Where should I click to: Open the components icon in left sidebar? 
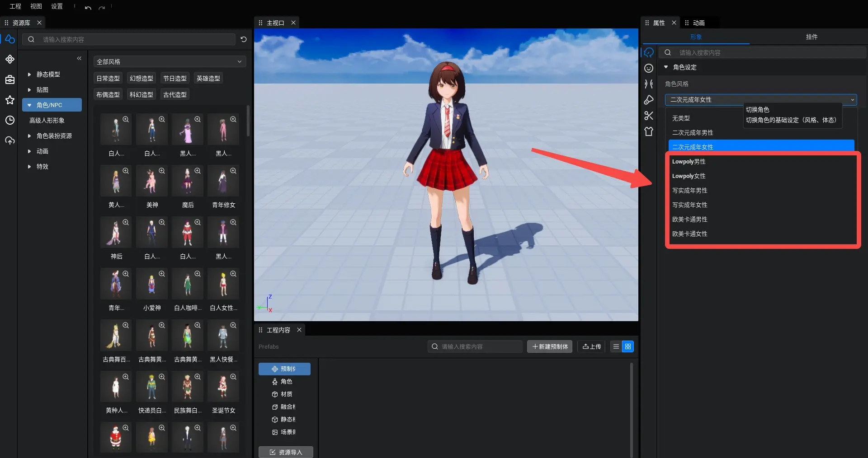click(10, 59)
